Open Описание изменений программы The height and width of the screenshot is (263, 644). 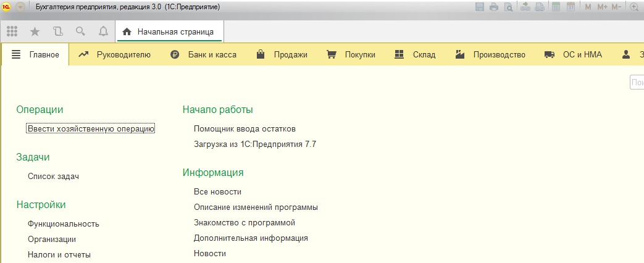coord(256,207)
